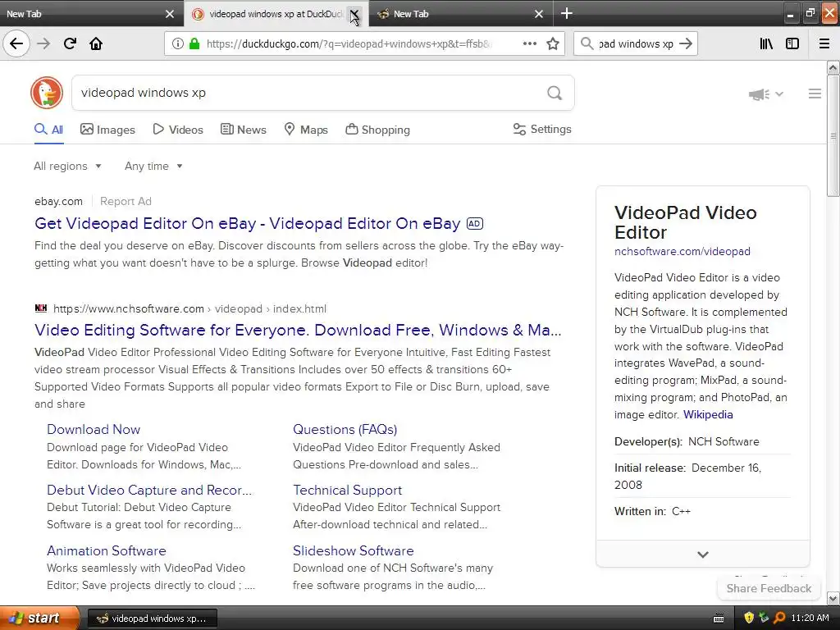Viewport: 840px width, 630px height.
Task: Click scrollbar up arrow
Action: coord(833,67)
